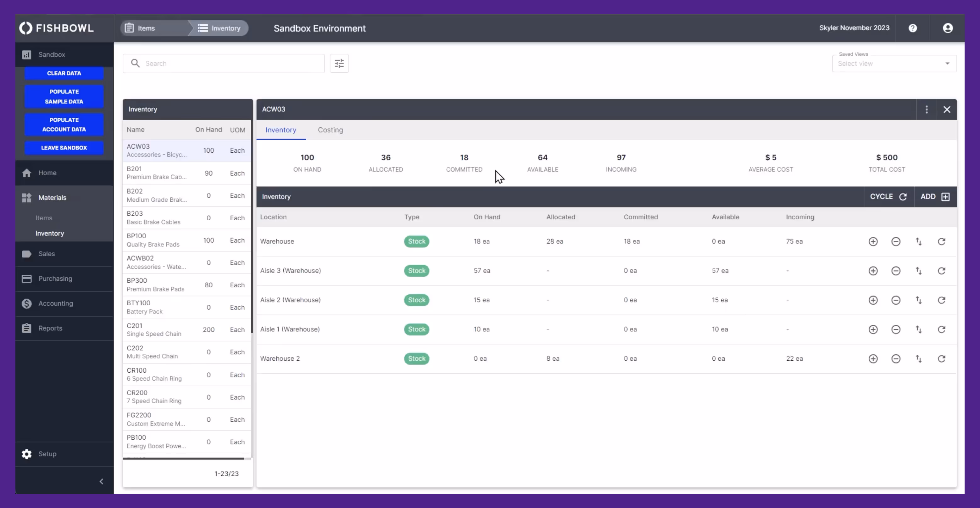This screenshot has width=980, height=508.
Task: Click the Setup gear in sidebar
Action: point(27,454)
